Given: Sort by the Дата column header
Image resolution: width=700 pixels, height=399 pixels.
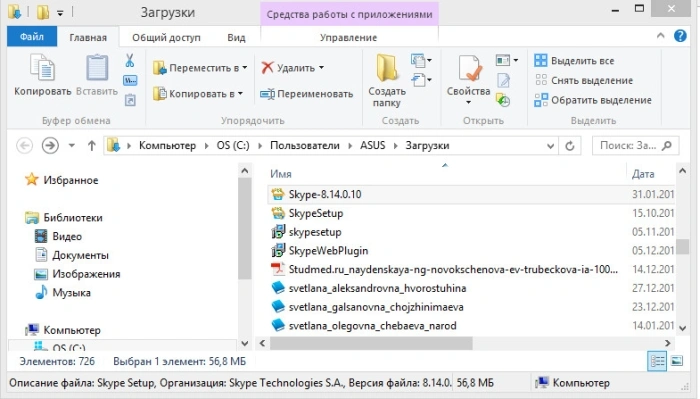Looking at the screenshot, I should coord(643,174).
